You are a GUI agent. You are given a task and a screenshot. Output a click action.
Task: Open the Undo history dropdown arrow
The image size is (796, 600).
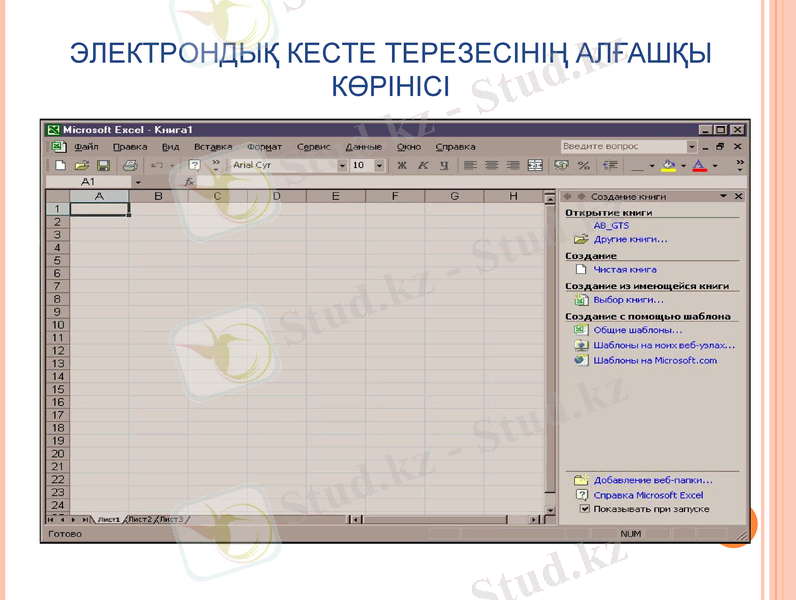pos(172,165)
